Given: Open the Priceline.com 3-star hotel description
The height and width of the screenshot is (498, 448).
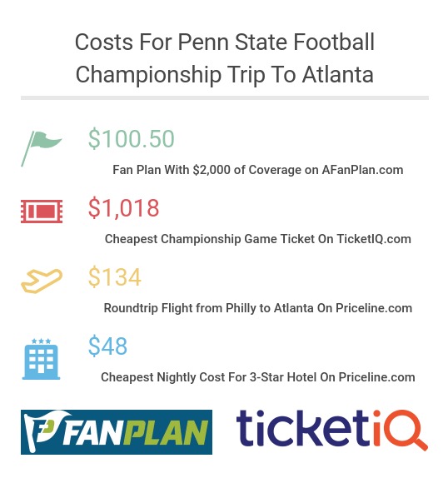Looking at the screenshot, I should (258, 377).
